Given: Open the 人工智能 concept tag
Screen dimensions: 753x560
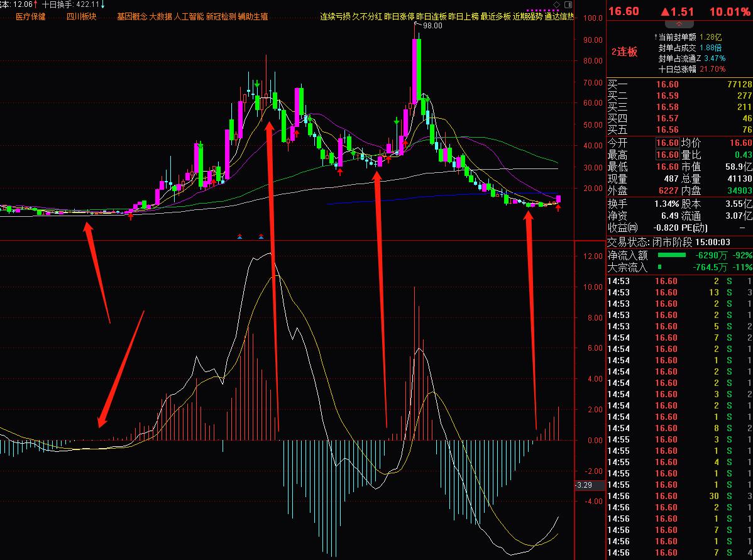Looking at the screenshot, I should tap(189, 16).
